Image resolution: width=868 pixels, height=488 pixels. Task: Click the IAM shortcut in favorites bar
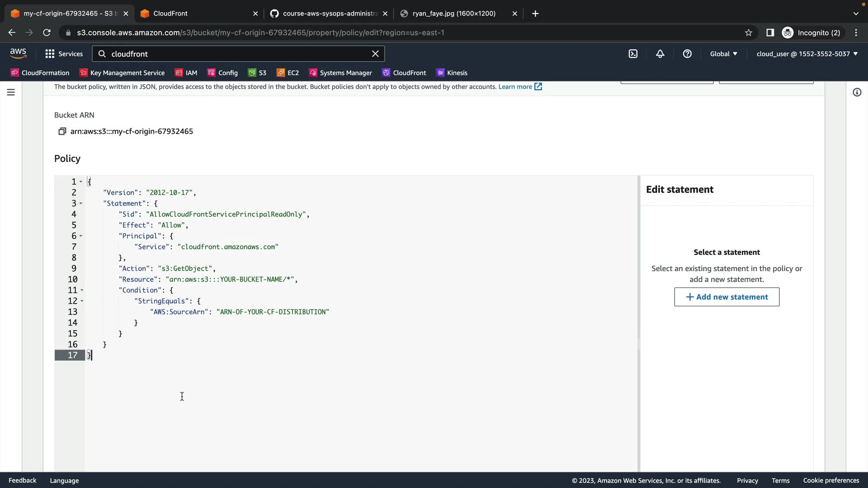tap(186, 73)
